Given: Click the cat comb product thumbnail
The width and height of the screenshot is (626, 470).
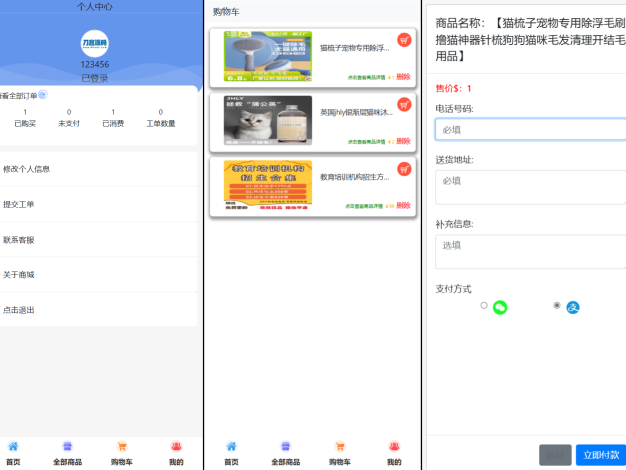Looking at the screenshot, I should [x=268, y=56].
